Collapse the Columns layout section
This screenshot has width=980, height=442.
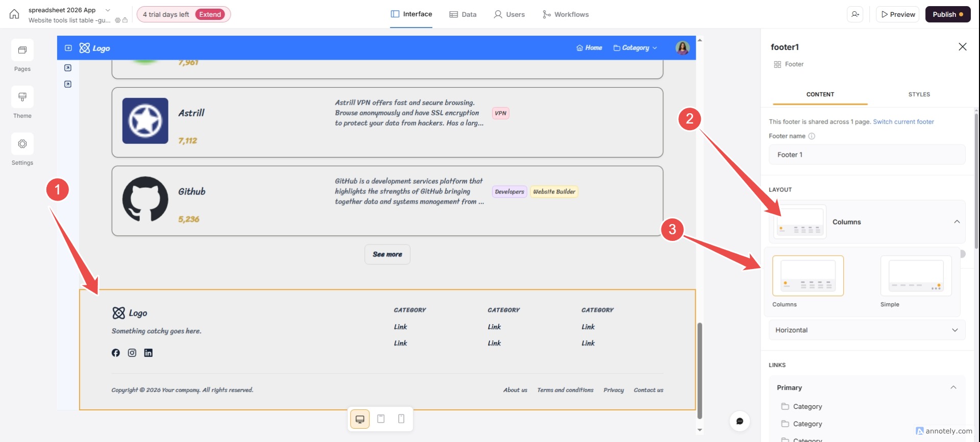coord(957,222)
